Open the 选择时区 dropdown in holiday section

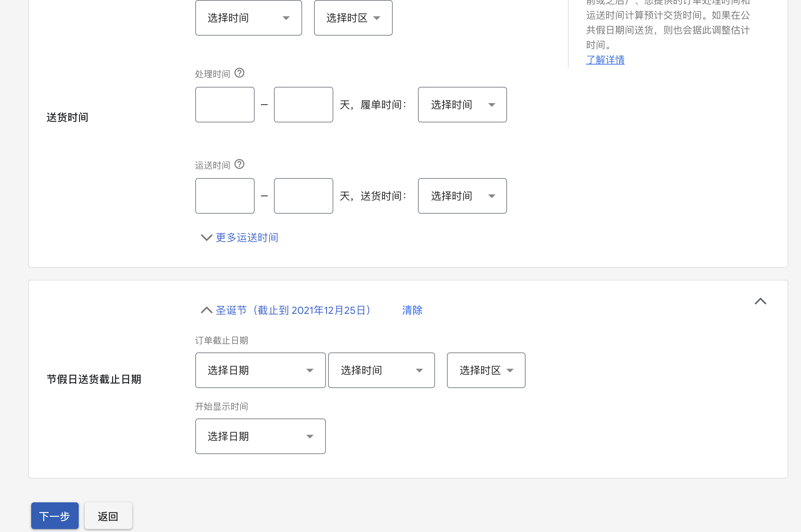pyautogui.click(x=485, y=370)
